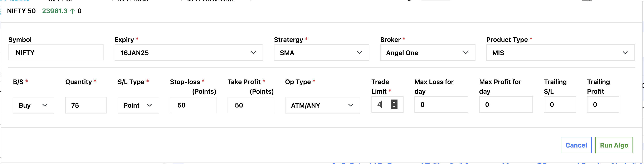Image resolution: width=644 pixels, height=164 pixels.
Task: Select the Trailing S/L input field
Action: click(560, 105)
